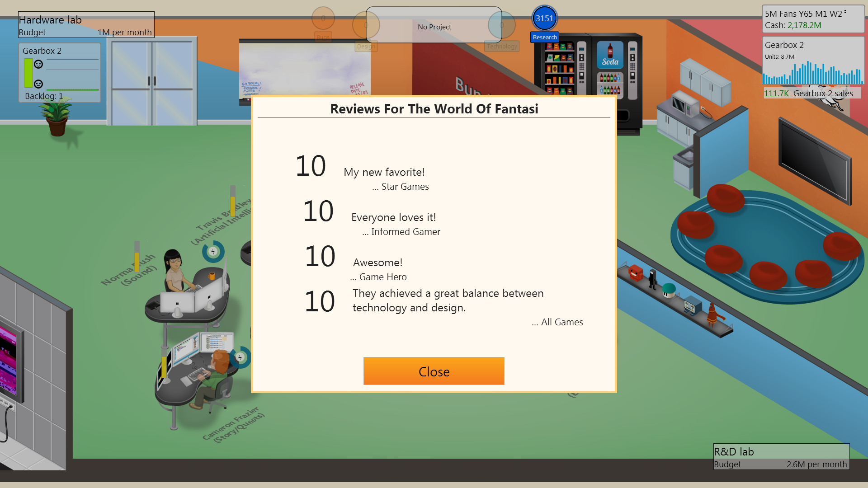
Task: Click the Research points counter 3151
Action: [543, 19]
